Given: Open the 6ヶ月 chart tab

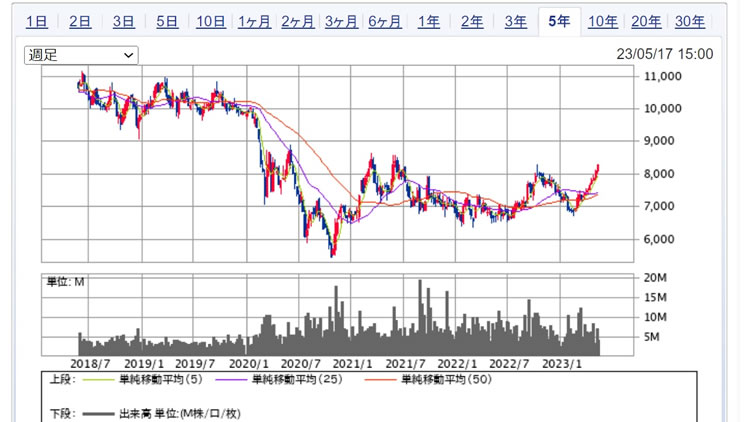Looking at the screenshot, I should pos(385,22).
